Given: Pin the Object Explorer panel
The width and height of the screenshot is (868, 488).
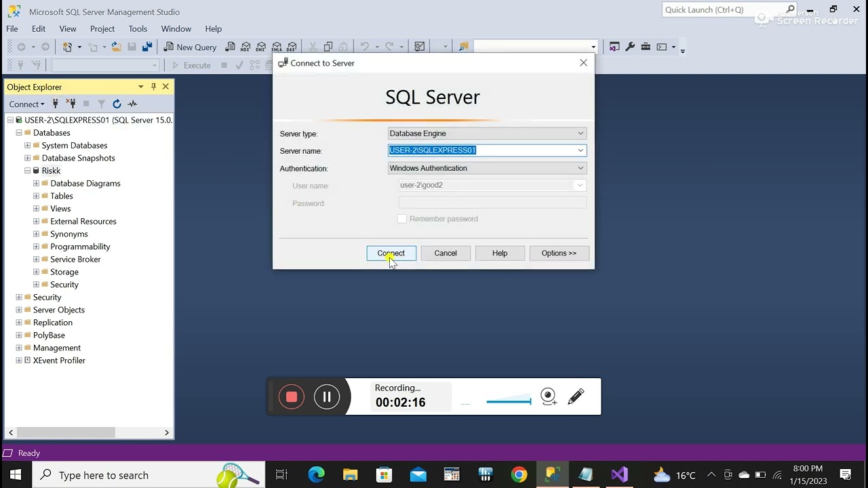Looking at the screenshot, I should pyautogui.click(x=153, y=87).
